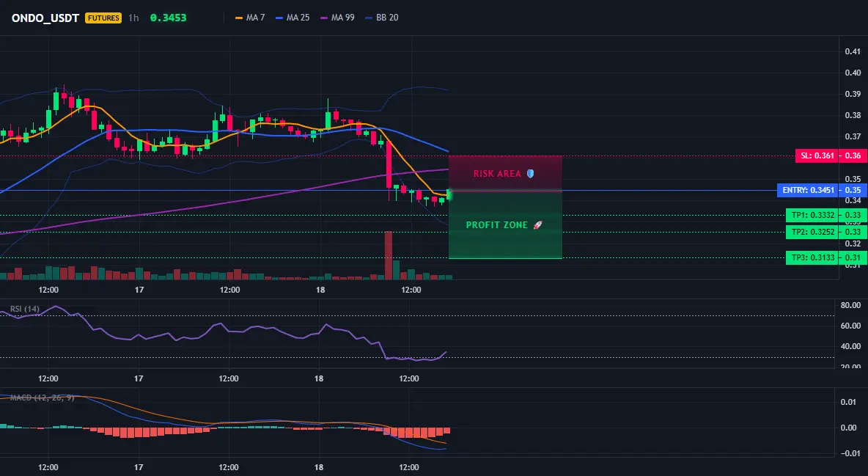Click the 60.00 RSI scale value
This screenshot has width=868, height=476.
[x=850, y=326]
